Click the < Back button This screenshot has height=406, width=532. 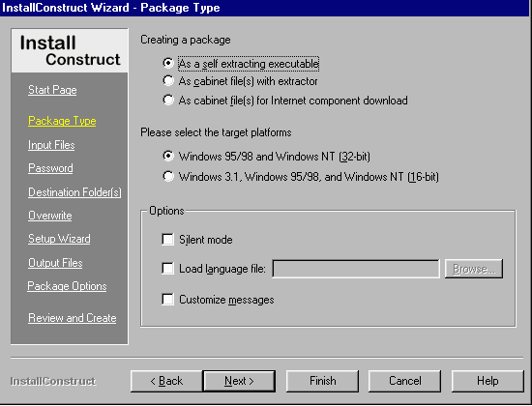166,381
